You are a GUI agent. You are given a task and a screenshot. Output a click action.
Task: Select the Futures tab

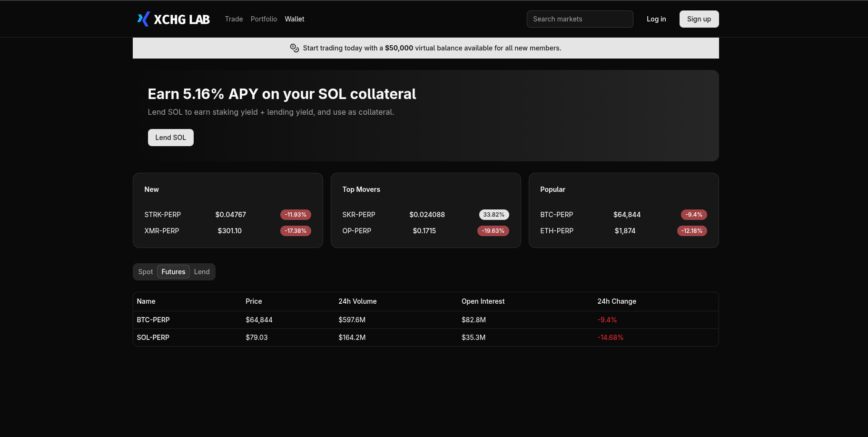click(173, 272)
